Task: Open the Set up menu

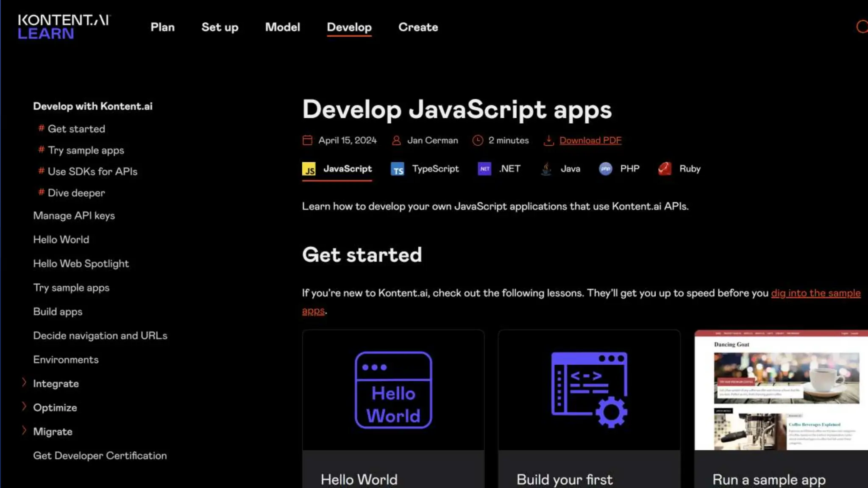Action: point(220,27)
